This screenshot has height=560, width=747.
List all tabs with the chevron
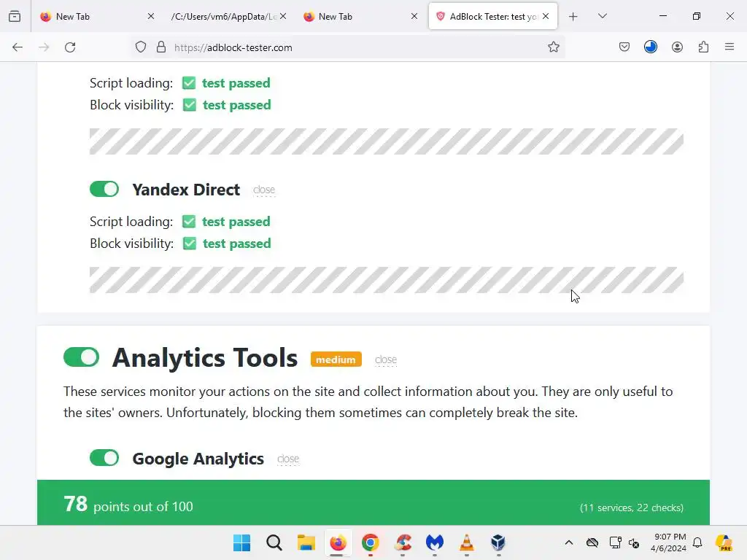(x=602, y=16)
